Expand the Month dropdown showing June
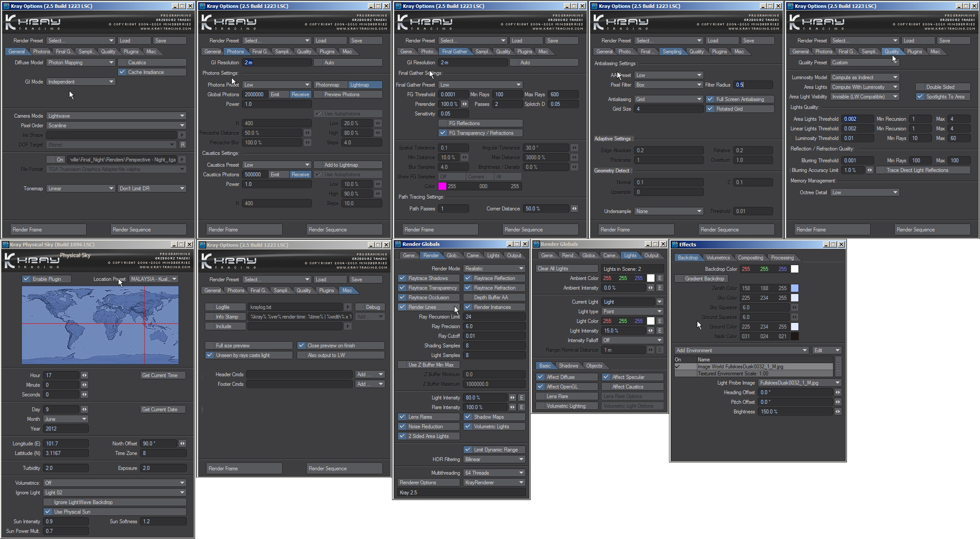The height and width of the screenshot is (539, 980). click(66, 419)
